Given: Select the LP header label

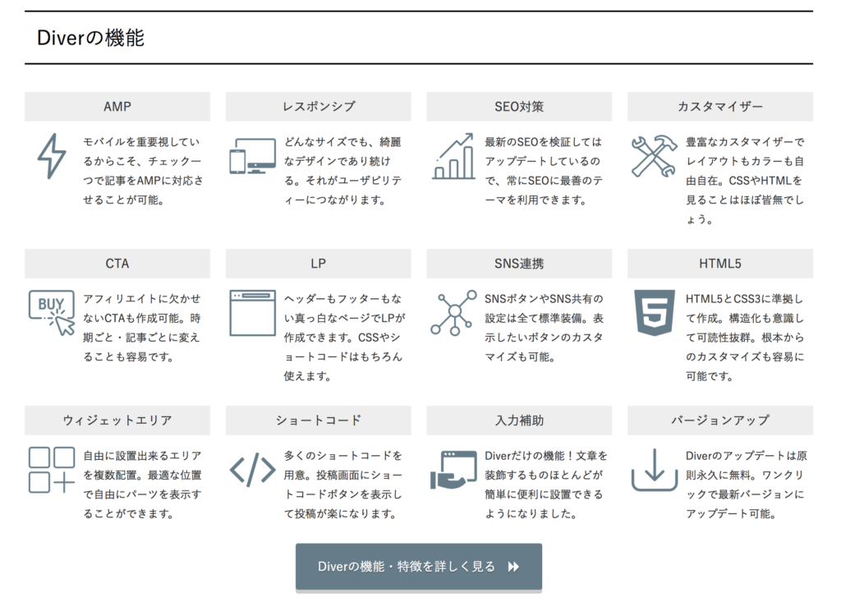Looking at the screenshot, I should (x=319, y=264).
